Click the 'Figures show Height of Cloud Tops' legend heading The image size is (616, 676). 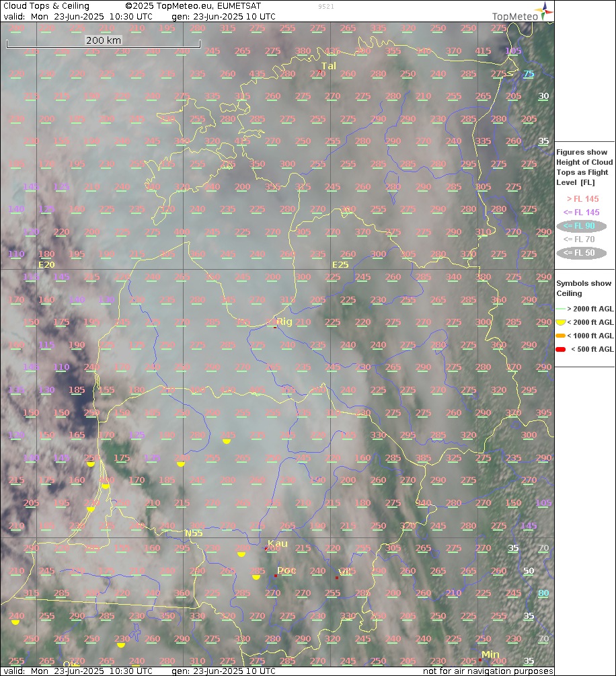pyautogui.click(x=584, y=167)
